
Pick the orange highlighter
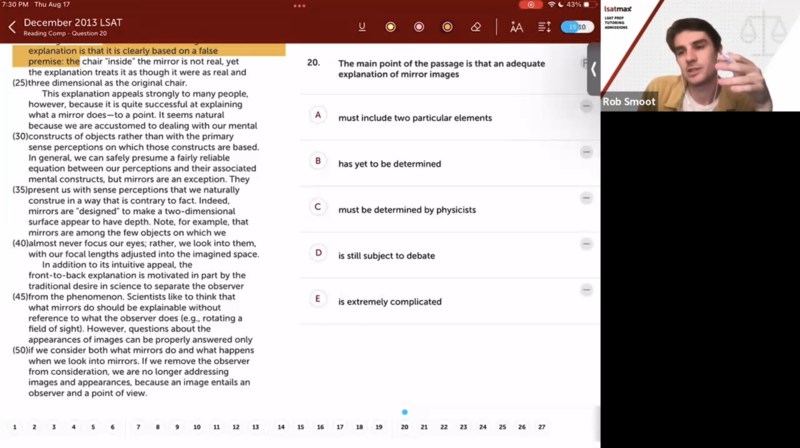coord(447,27)
